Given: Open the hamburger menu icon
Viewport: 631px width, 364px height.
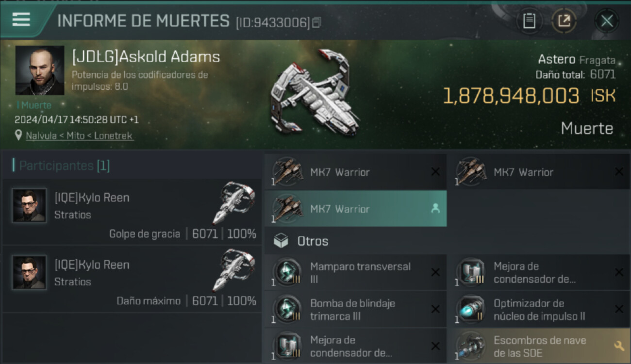Looking at the screenshot, I should coord(21,19).
